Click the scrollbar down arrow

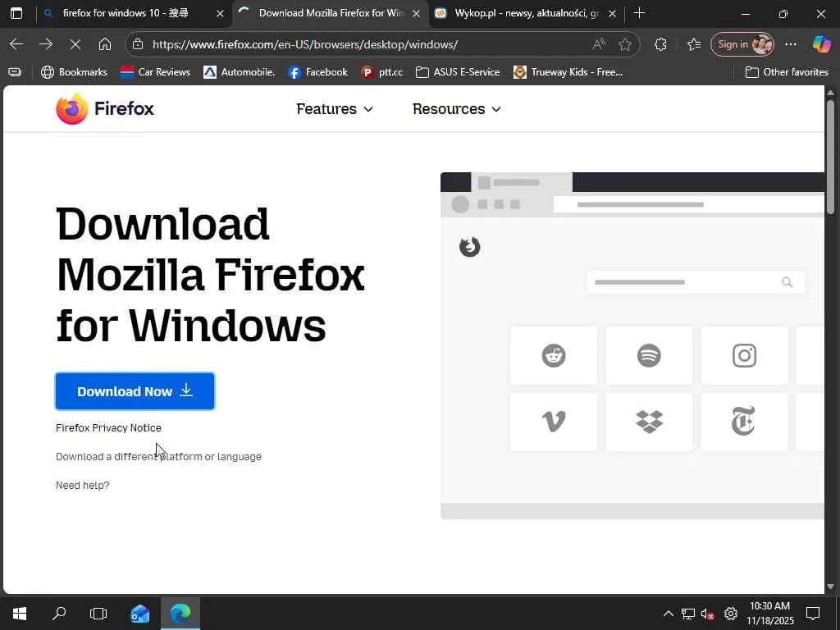pyautogui.click(x=830, y=587)
